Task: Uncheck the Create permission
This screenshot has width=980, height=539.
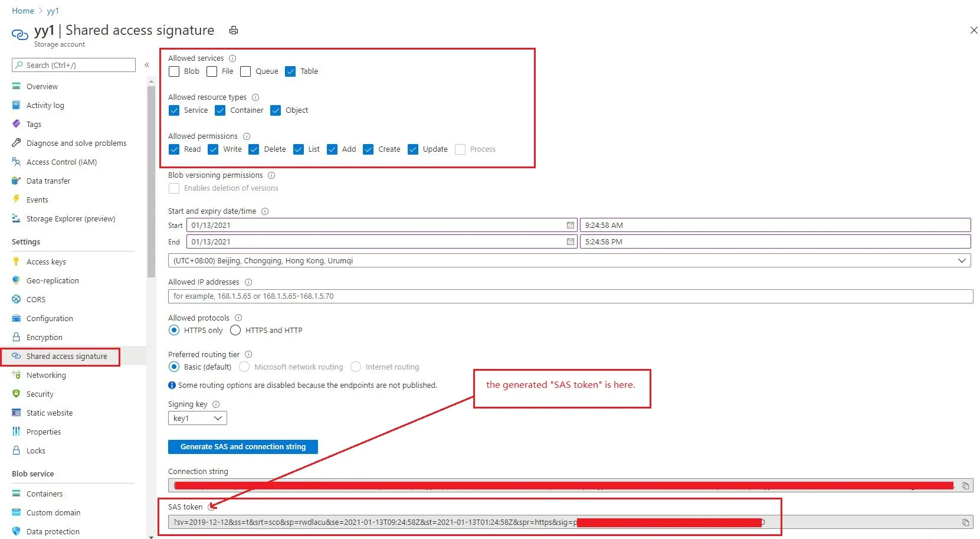Action: click(368, 149)
